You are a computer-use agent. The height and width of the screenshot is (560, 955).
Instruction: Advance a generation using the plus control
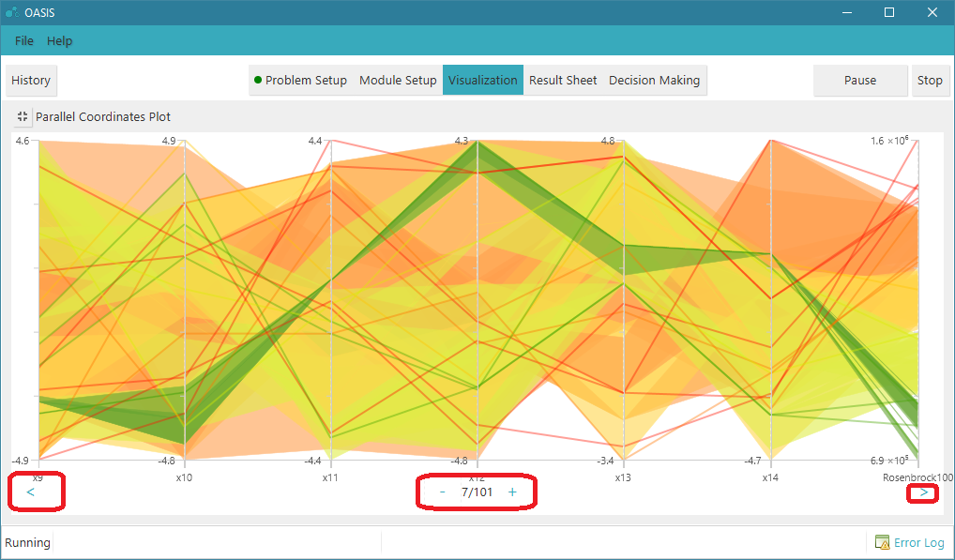(512, 491)
